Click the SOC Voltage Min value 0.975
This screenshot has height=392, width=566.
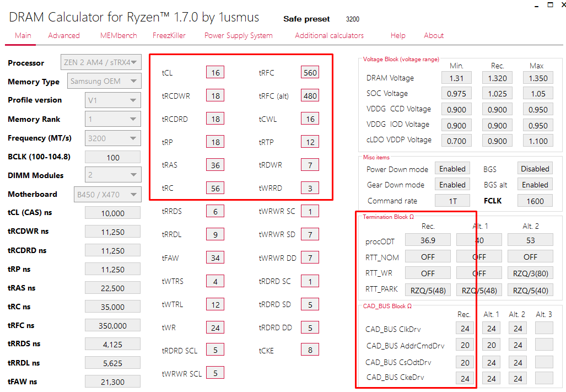click(x=456, y=93)
